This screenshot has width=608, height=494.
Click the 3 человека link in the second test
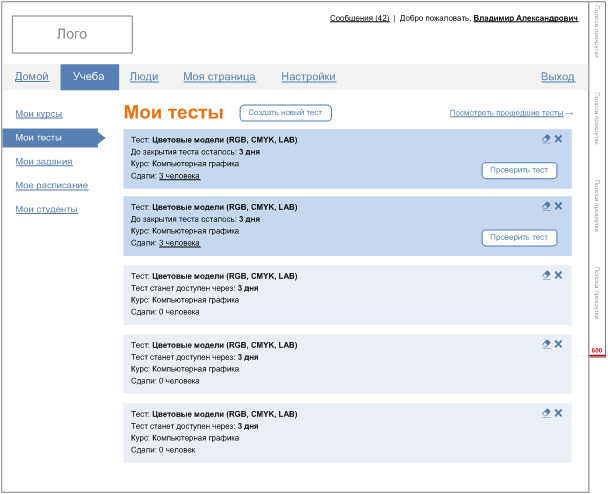click(x=179, y=243)
